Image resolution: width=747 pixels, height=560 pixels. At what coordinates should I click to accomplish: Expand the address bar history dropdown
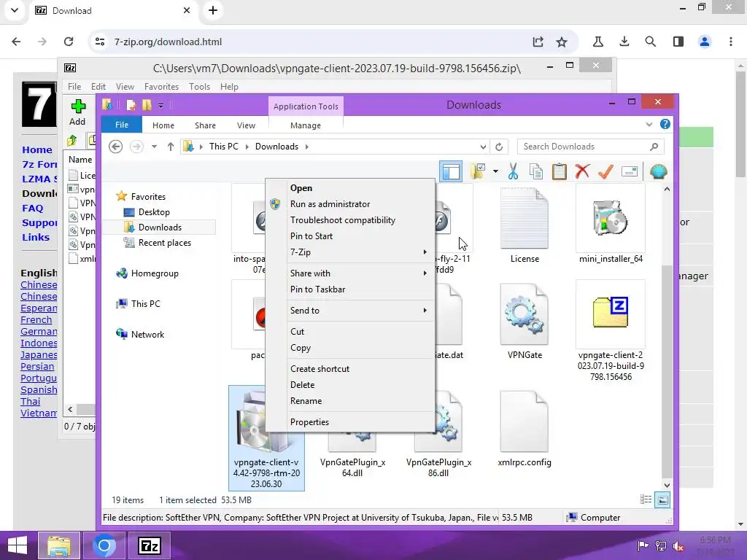pyautogui.click(x=483, y=147)
